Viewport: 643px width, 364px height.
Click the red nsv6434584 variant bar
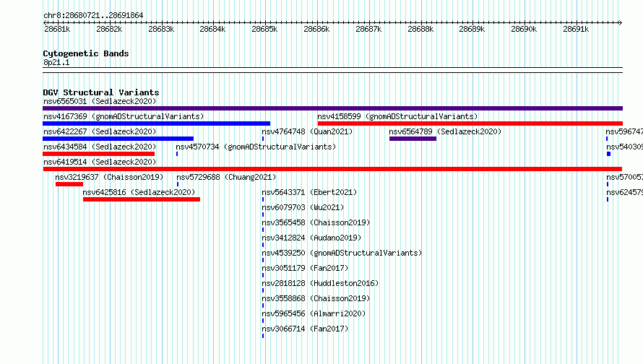pyautogui.click(x=98, y=154)
